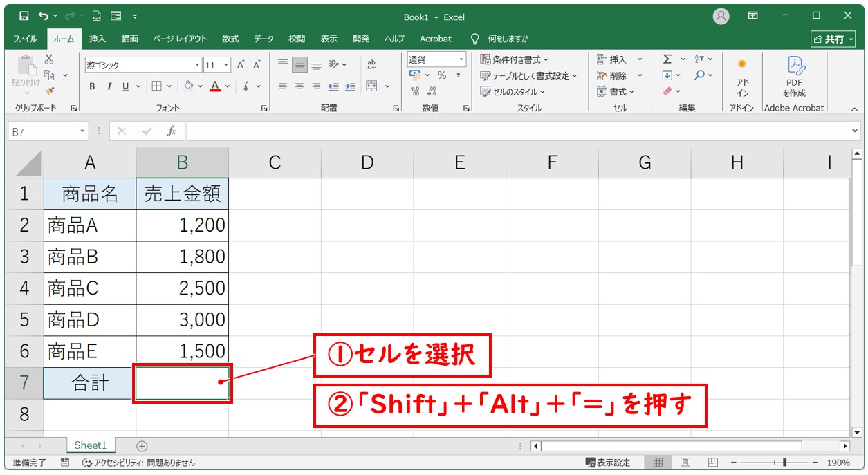Click the AutoSum sigma icon
Image resolution: width=868 pixels, height=475 pixels.
click(667, 59)
